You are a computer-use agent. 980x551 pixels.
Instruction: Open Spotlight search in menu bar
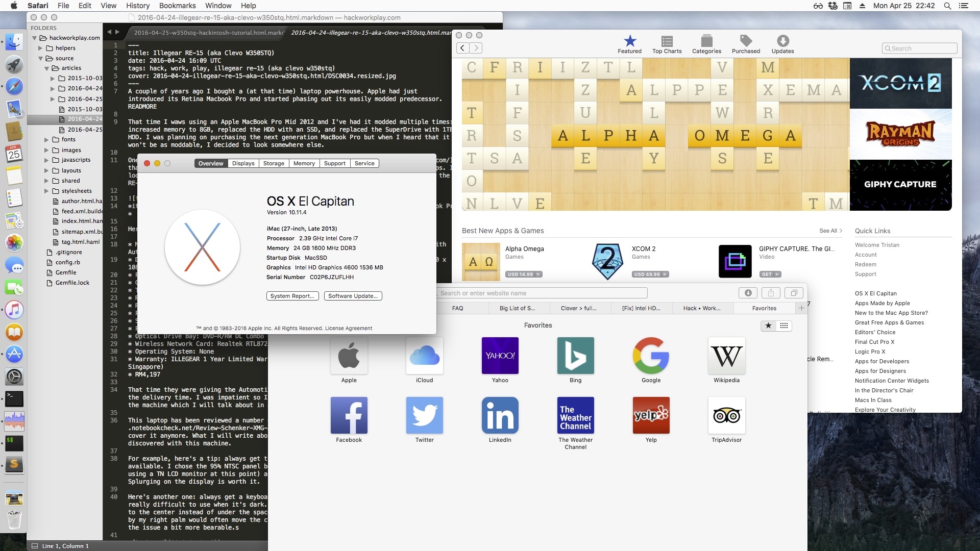pyautogui.click(x=947, y=6)
